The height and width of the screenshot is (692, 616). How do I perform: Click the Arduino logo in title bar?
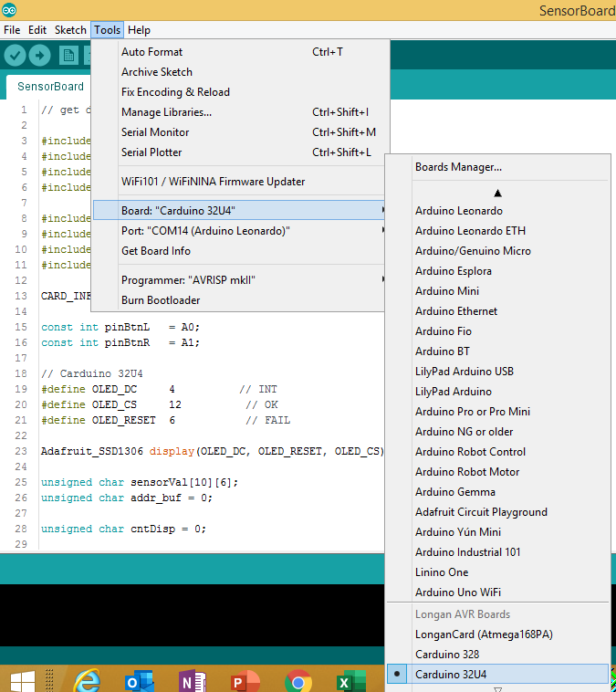pyautogui.click(x=9, y=10)
